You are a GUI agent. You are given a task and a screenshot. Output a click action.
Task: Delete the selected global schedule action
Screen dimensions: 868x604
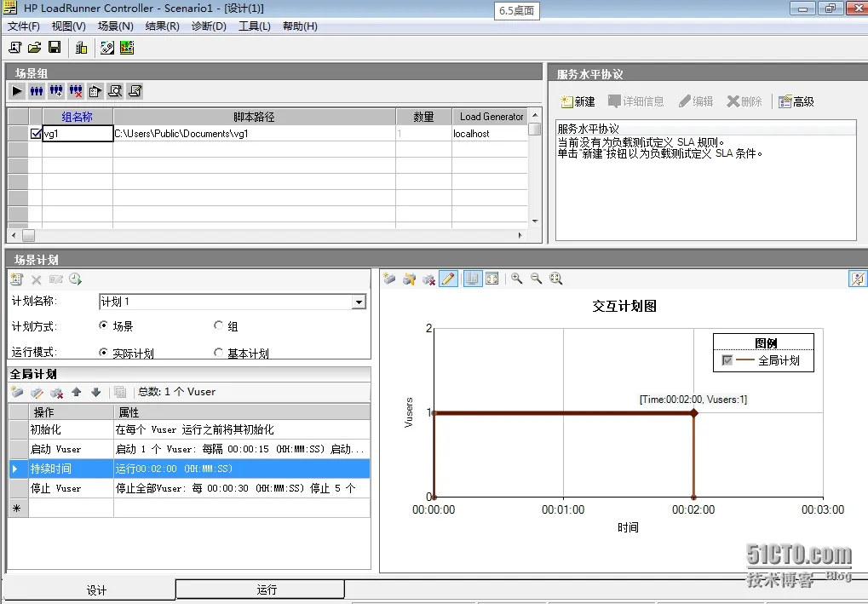point(56,392)
